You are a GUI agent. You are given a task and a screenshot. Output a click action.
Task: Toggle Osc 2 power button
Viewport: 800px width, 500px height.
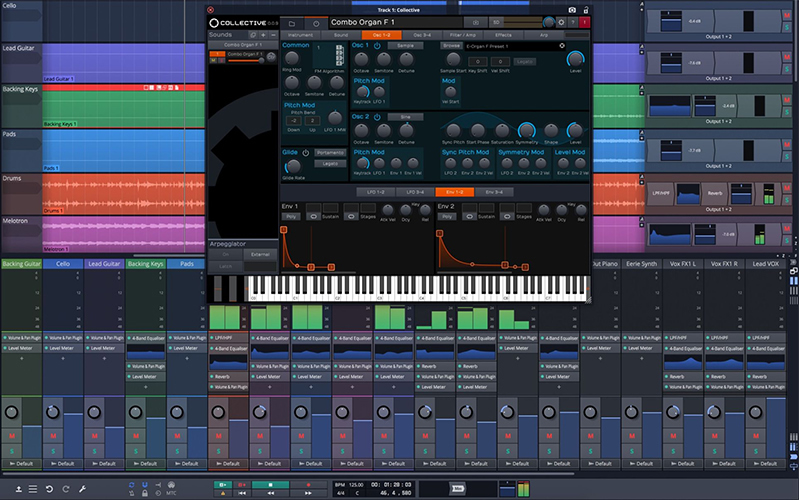(377, 117)
